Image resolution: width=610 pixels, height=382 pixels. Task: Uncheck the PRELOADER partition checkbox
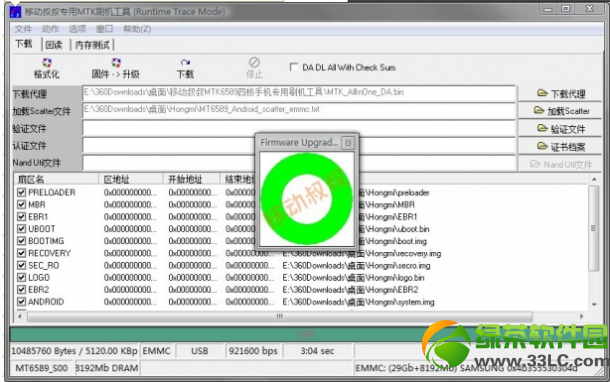(21, 192)
